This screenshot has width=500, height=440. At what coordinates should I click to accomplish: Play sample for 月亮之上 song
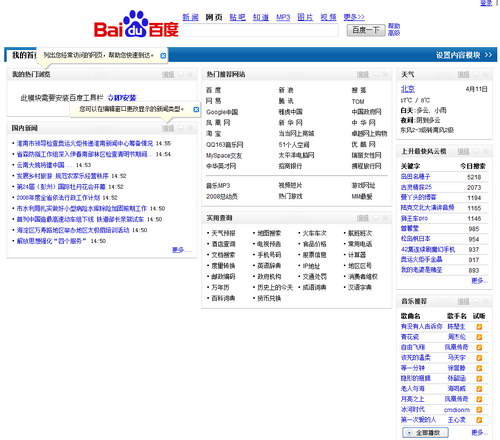click(x=479, y=399)
